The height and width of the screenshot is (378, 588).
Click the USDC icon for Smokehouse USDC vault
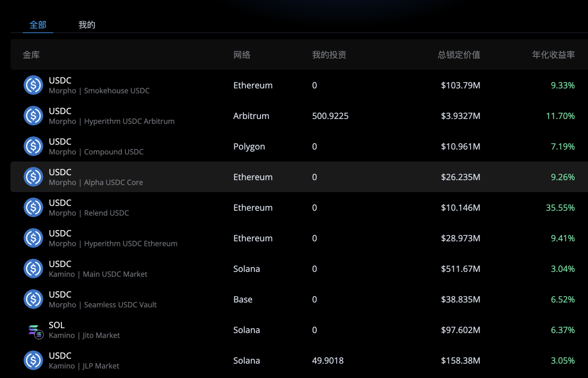point(33,85)
